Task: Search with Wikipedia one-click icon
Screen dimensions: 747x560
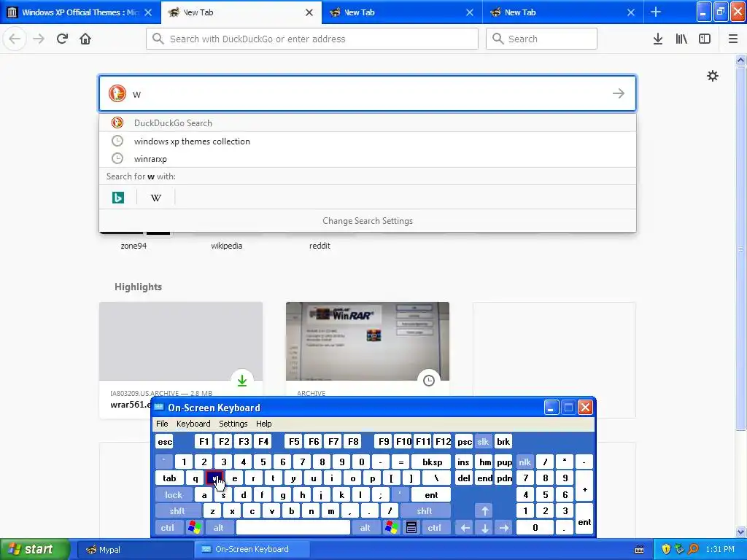Action: click(x=156, y=197)
